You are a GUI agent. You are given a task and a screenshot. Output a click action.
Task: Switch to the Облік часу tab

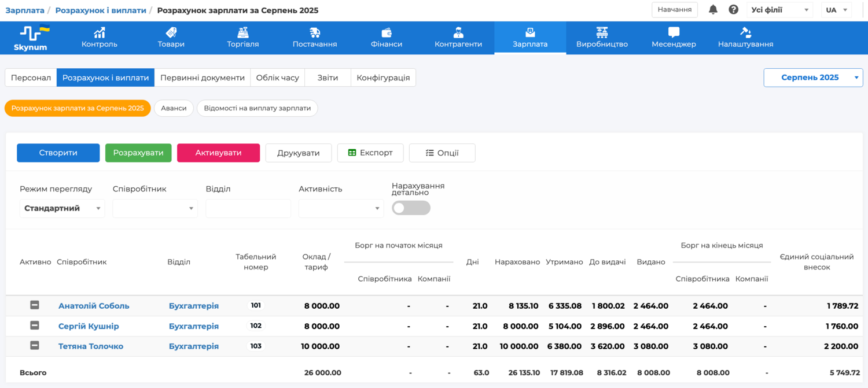coord(278,77)
